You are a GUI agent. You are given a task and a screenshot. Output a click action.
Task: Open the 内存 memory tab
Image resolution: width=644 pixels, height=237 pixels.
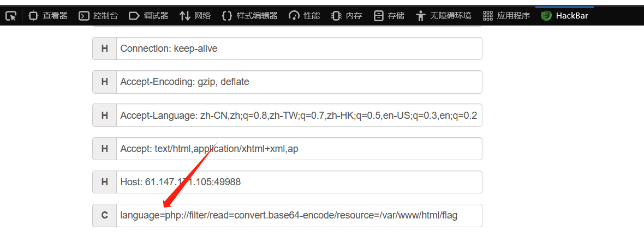tap(347, 16)
